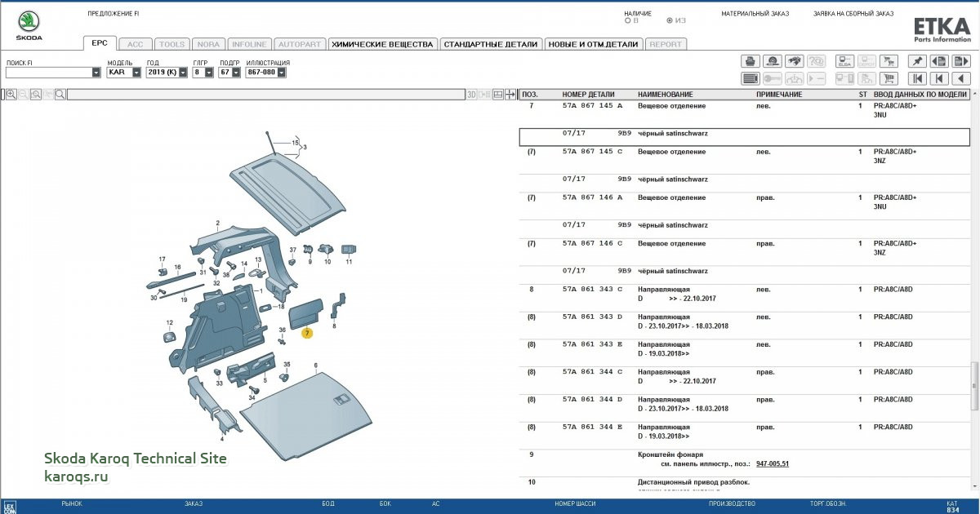The width and height of the screenshot is (980, 514).
Task: Select part number 57A 867 145 A
Action: [x=592, y=106]
